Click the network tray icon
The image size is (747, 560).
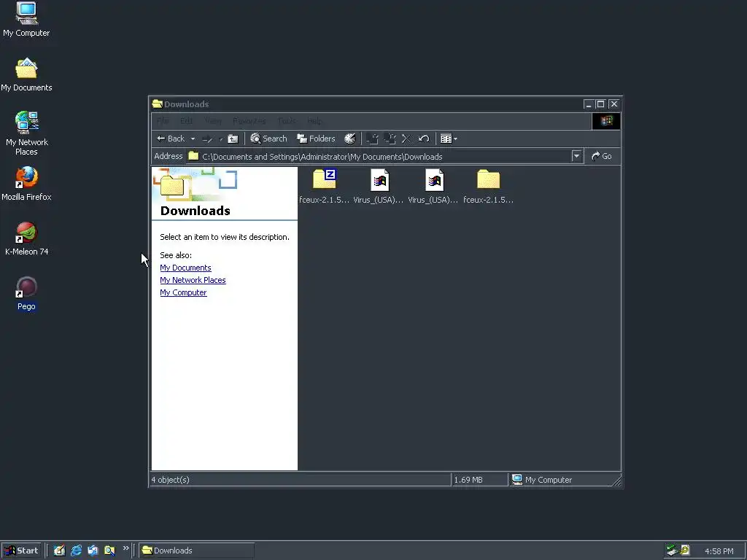click(x=672, y=551)
